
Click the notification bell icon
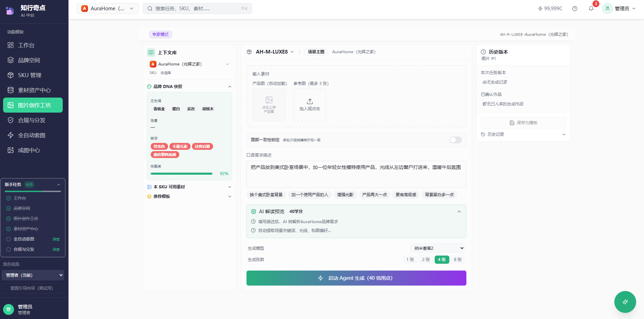click(591, 8)
